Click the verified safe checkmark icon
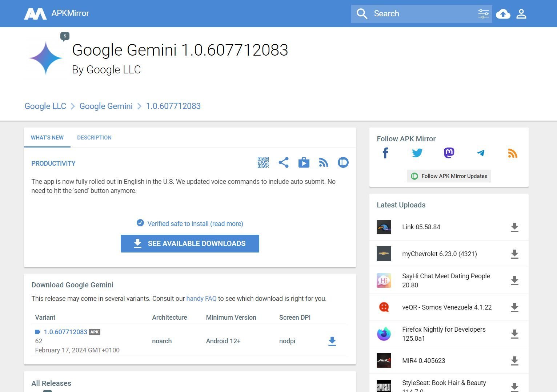557x392 pixels. point(140,223)
